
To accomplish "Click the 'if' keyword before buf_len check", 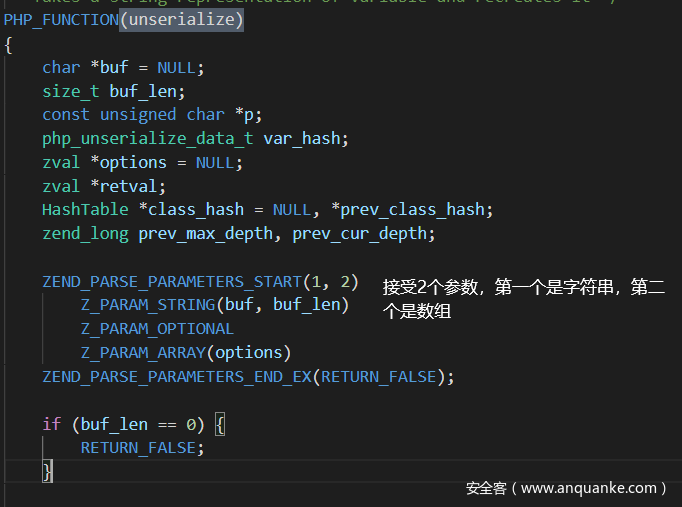I will pyautogui.click(x=51, y=424).
